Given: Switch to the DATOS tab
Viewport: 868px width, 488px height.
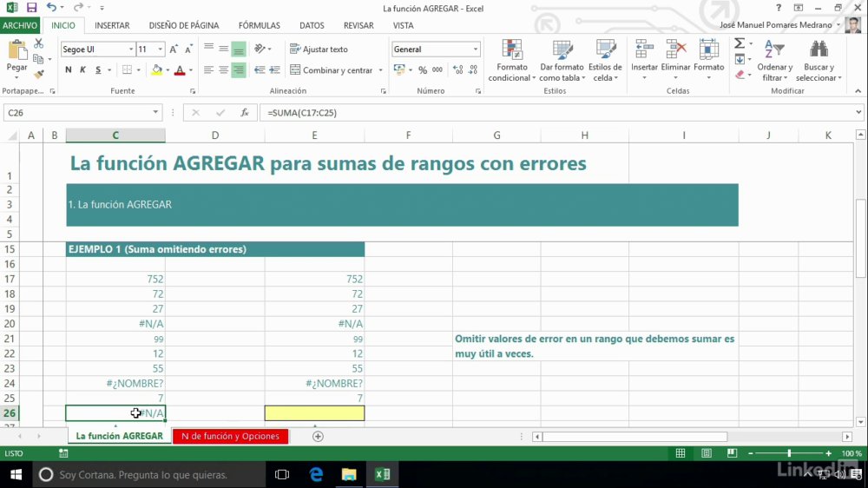Looking at the screenshot, I should (312, 25).
